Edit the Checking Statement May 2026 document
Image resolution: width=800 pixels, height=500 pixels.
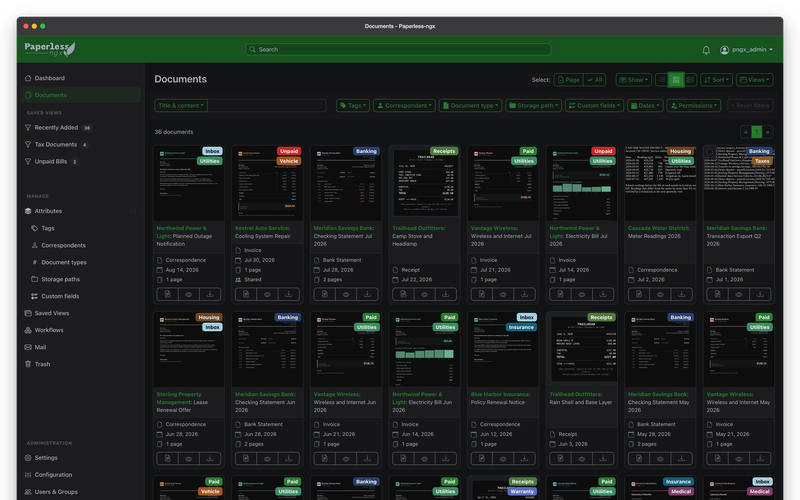pos(639,458)
